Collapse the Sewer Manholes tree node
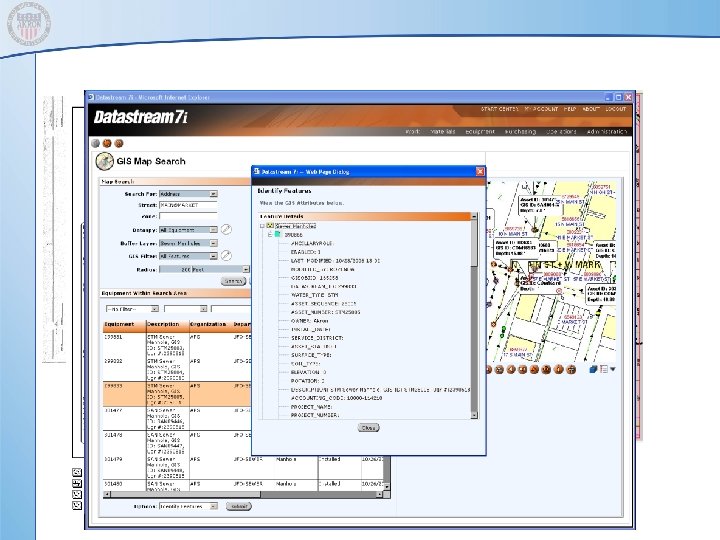The width and height of the screenshot is (720, 540). 262,226
